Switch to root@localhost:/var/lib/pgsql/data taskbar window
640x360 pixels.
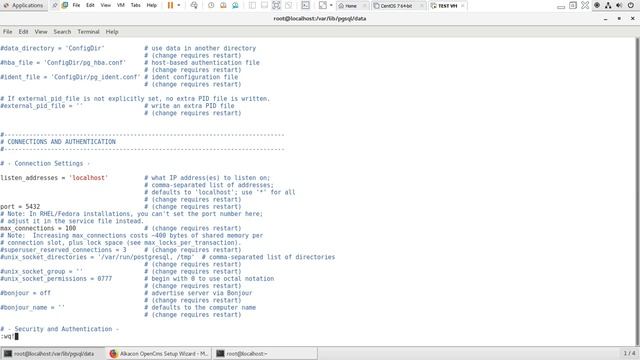(x=53, y=353)
